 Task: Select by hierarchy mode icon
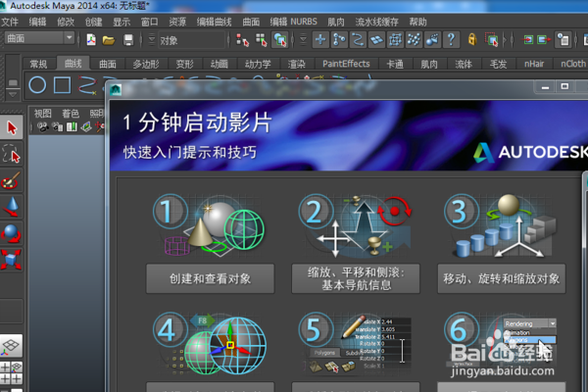click(242, 40)
